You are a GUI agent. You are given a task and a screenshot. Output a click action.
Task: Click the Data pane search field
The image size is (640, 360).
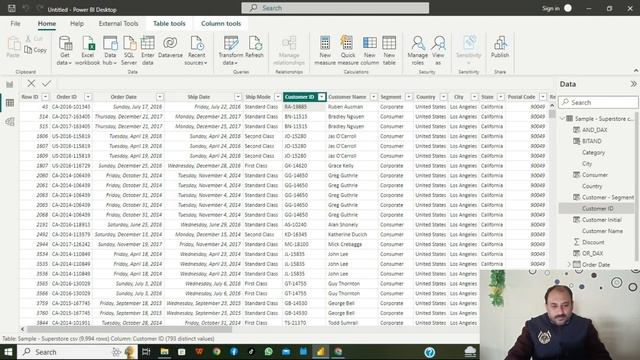click(598, 102)
